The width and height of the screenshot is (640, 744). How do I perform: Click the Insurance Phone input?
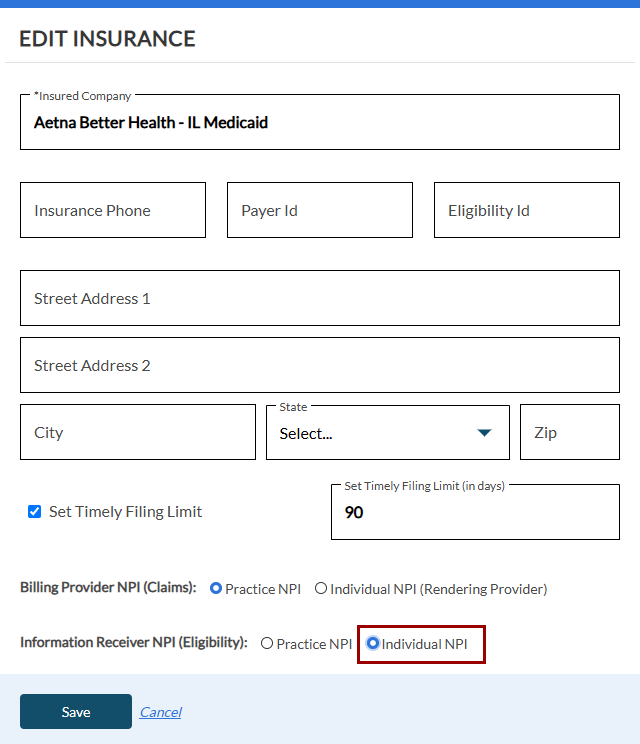tap(113, 210)
